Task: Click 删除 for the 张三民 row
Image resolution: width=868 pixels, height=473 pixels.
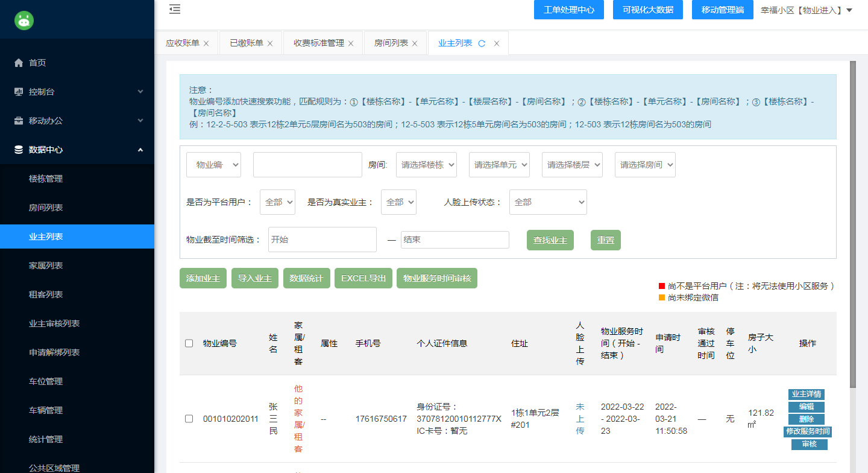Action: (807, 419)
